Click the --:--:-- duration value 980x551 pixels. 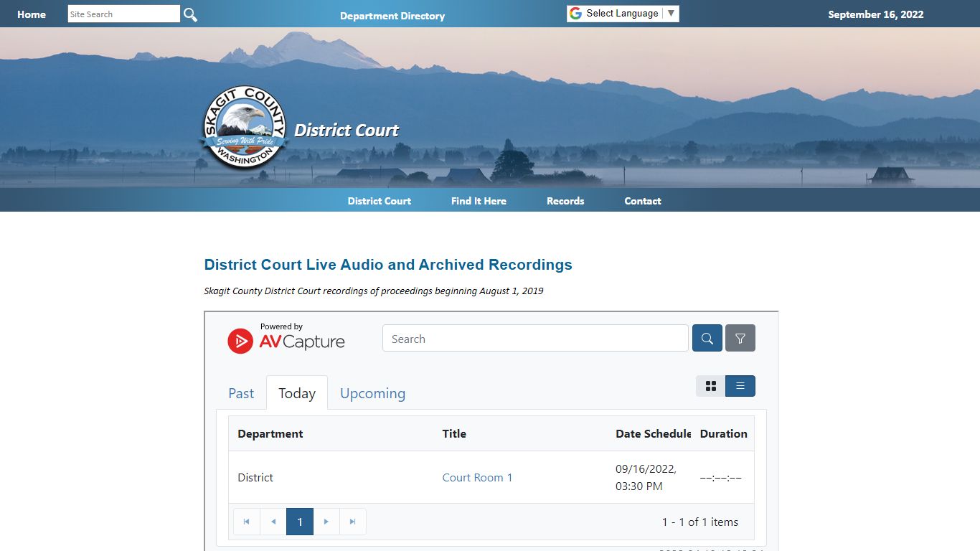point(720,478)
